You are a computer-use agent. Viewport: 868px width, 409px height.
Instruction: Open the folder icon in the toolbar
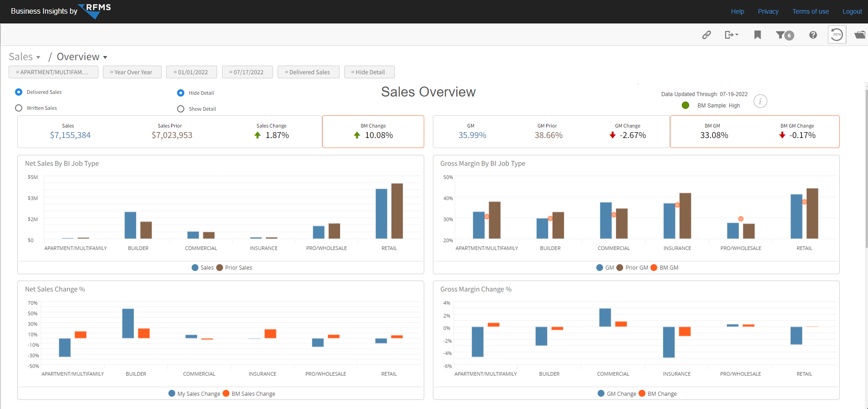tap(860, 35)
